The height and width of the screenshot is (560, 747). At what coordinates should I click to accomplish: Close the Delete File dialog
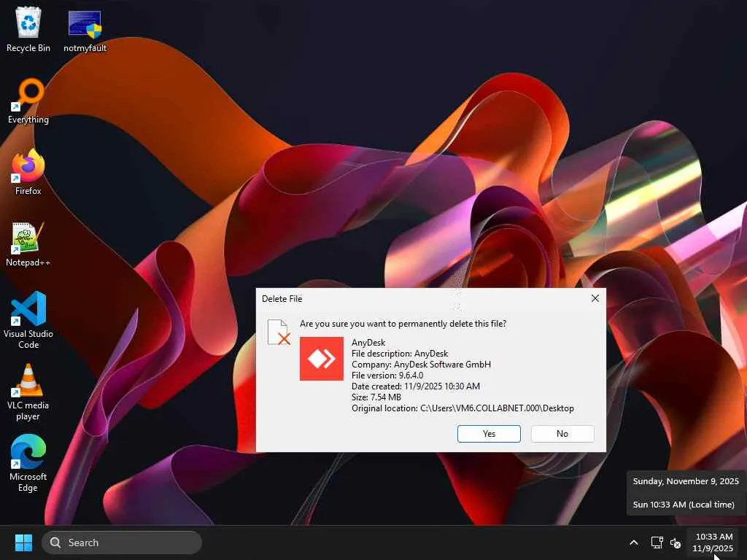595,298
